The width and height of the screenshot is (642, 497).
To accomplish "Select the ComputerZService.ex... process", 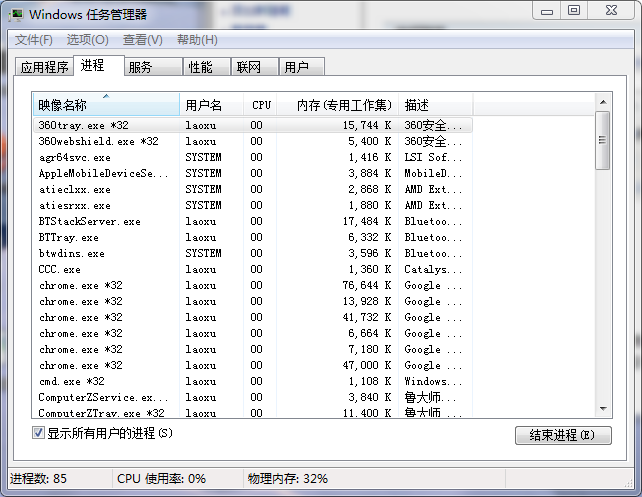I will click(253, 397).
